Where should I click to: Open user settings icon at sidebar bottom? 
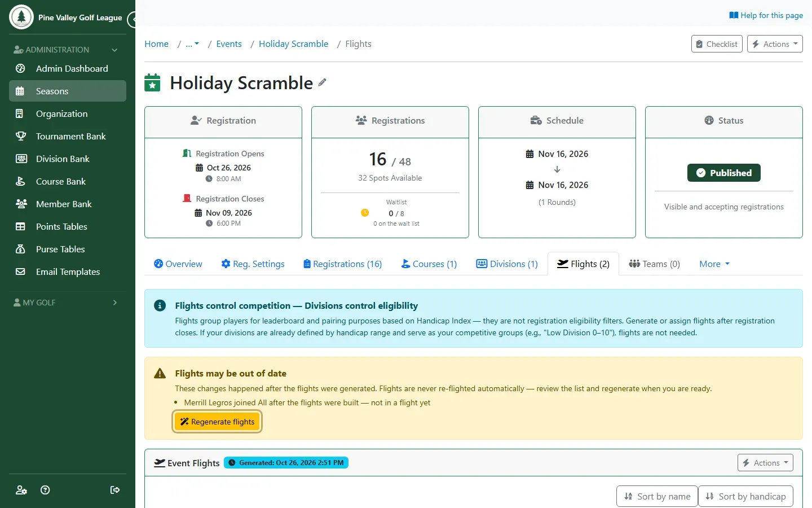pos(21,490)
